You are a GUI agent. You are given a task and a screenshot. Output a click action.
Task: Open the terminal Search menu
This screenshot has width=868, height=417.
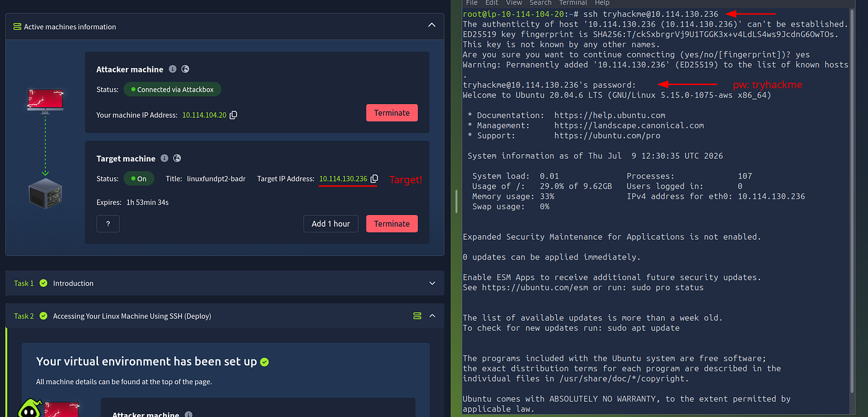coord(540,3)
